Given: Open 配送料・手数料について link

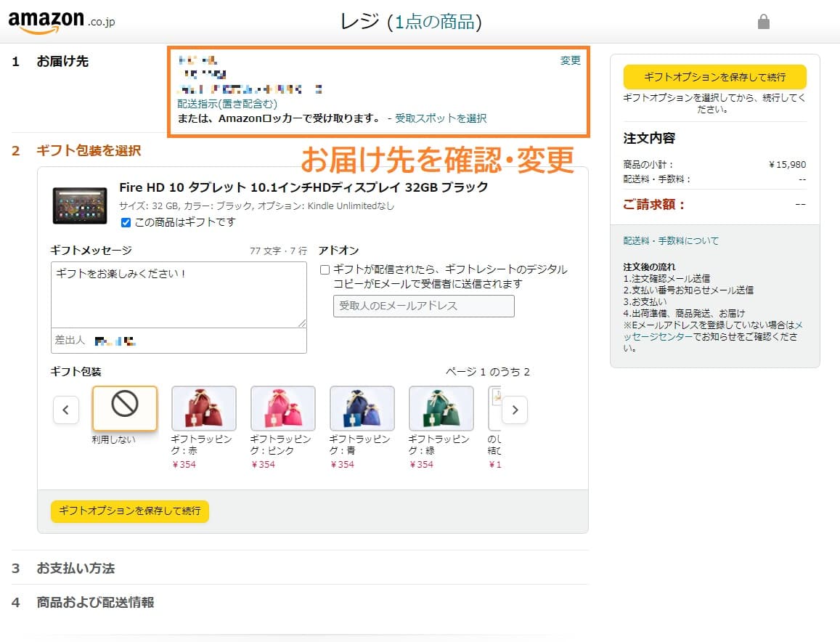Looking at the screenshot, I should click(671, 240).
